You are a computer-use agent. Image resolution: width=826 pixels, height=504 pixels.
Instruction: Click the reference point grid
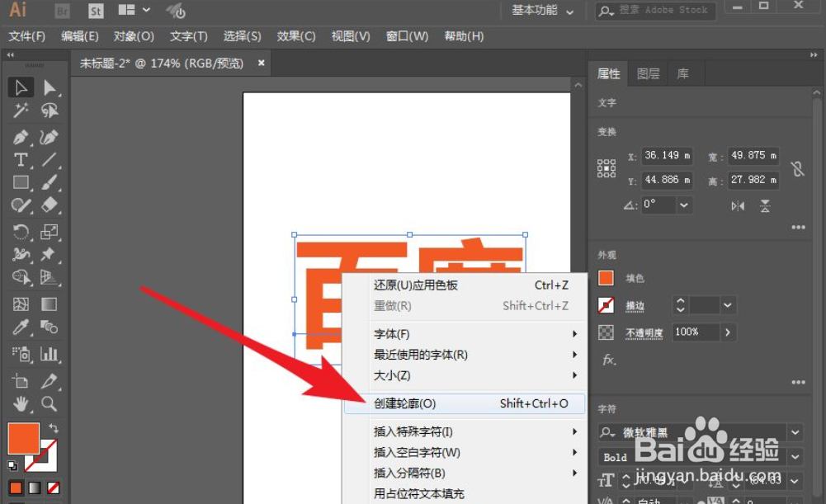(x=607, y=168)
